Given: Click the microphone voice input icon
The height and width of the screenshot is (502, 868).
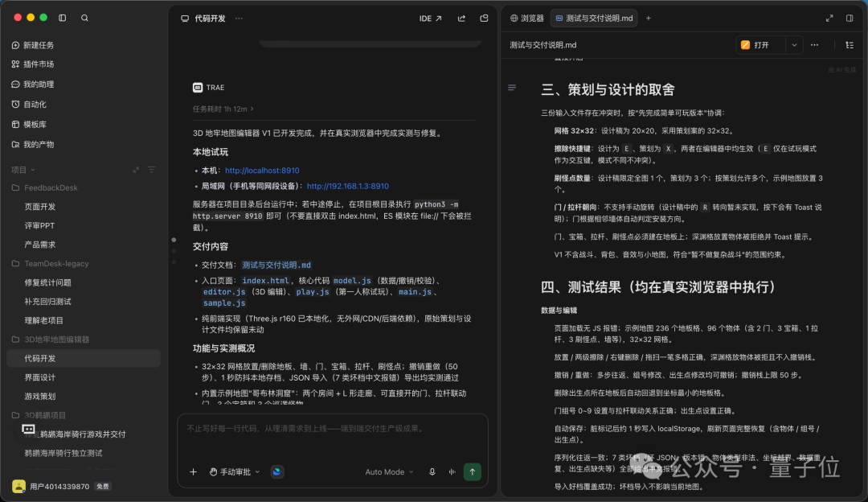Looking at the screenshot, I should click(432, 471).
